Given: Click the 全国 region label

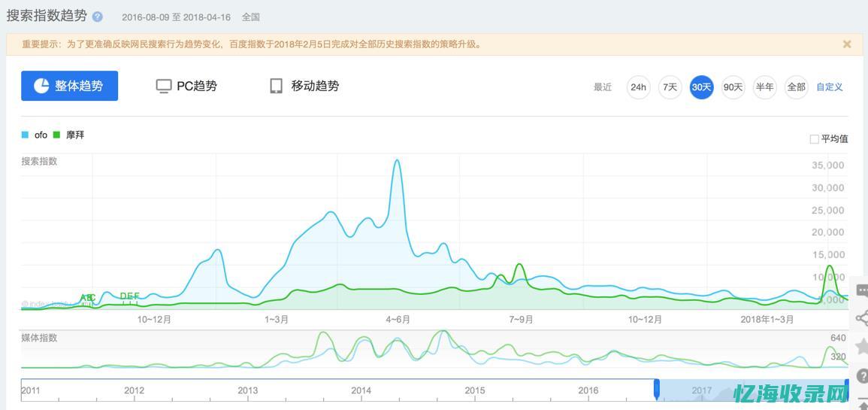Looking at the screenshot, I should (251, 17).
